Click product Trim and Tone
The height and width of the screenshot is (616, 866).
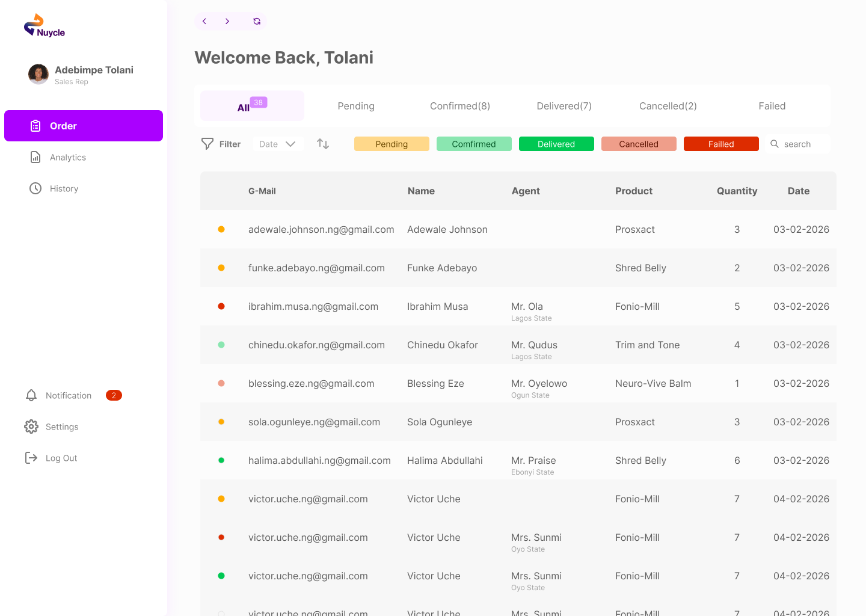pos(647,345)
